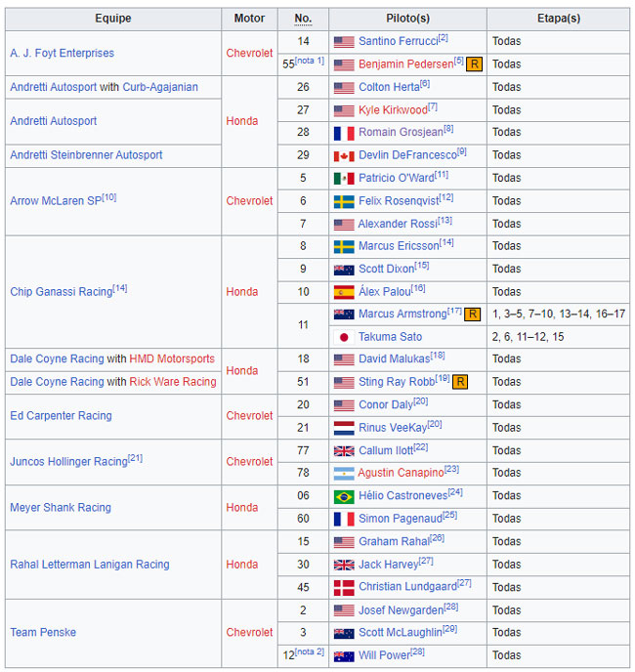The width and height of the screenshot is (635, 672).
Task: Click the Equipe column header
Action: [x=113, y=19]
